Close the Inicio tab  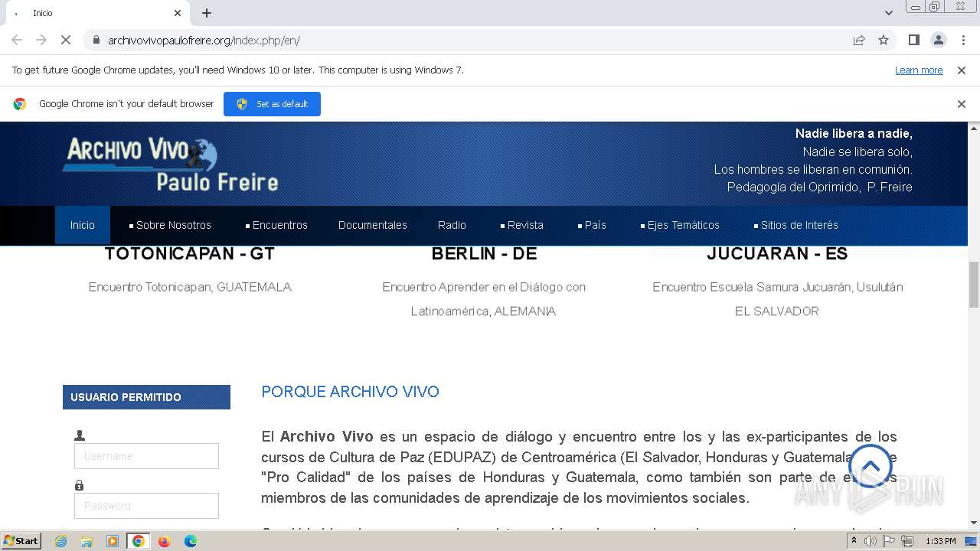pos(178,13)
